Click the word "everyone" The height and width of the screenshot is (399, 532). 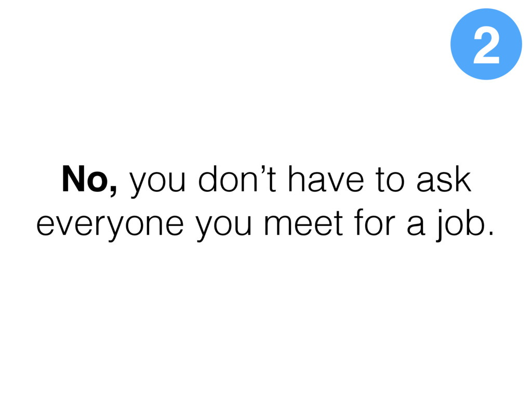[110, 225]
